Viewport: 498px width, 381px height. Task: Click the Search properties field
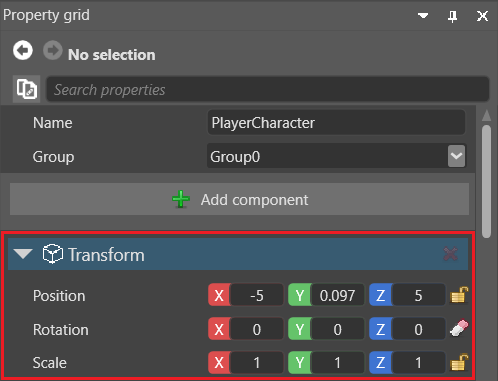tap(268, 89)
